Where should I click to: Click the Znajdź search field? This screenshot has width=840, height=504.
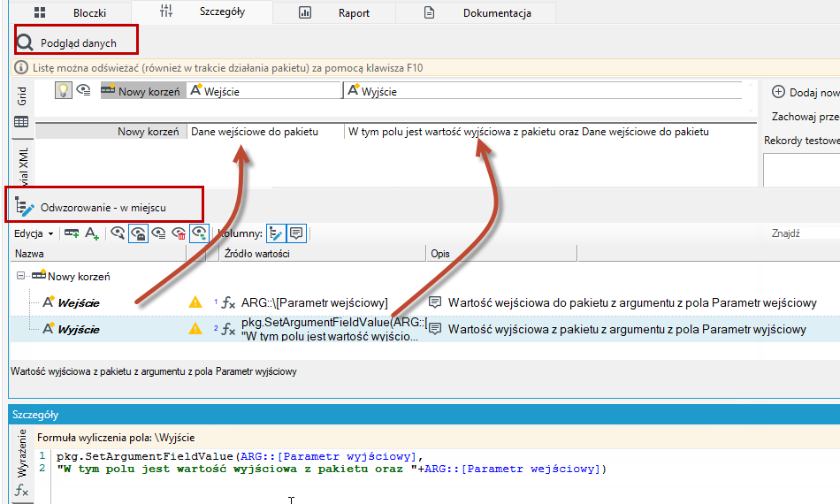point(804,233)
